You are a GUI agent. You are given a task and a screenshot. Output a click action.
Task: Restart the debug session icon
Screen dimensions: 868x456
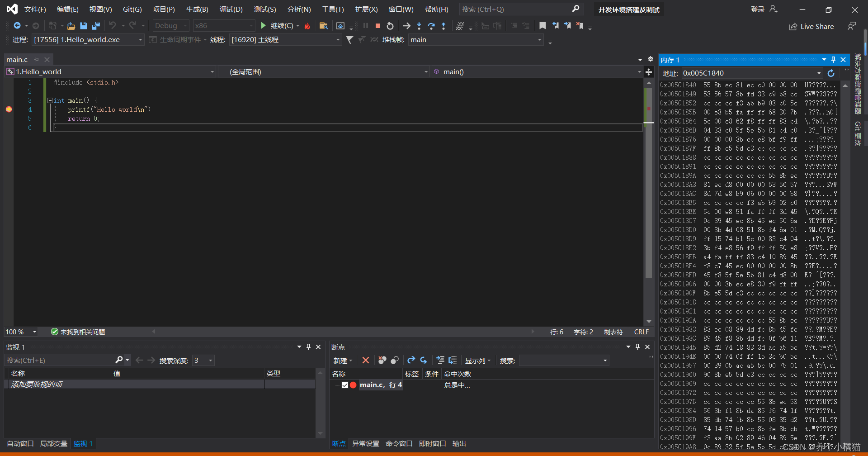[x=390, y=26]
